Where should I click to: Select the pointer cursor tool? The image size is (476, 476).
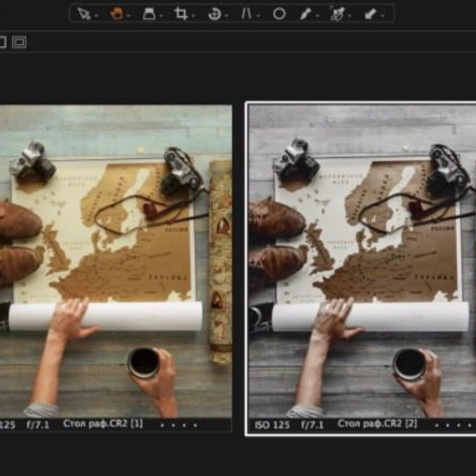tap(83, 14)
